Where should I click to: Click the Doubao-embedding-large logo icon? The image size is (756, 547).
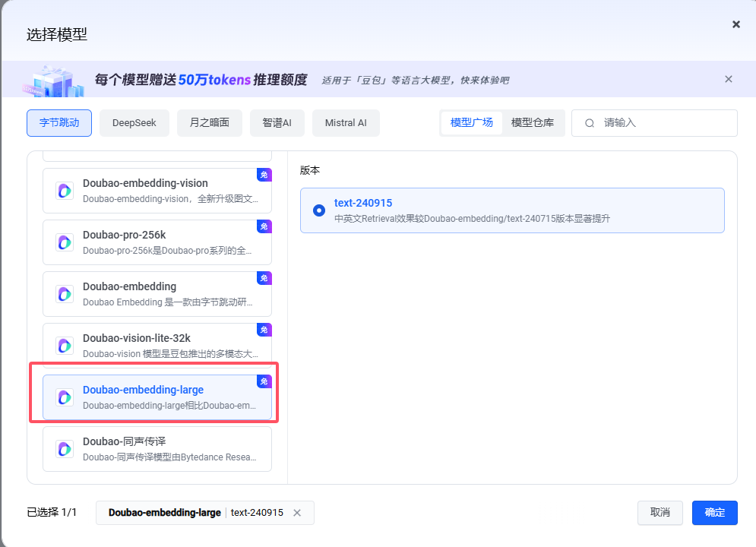[x=65, y=397]
